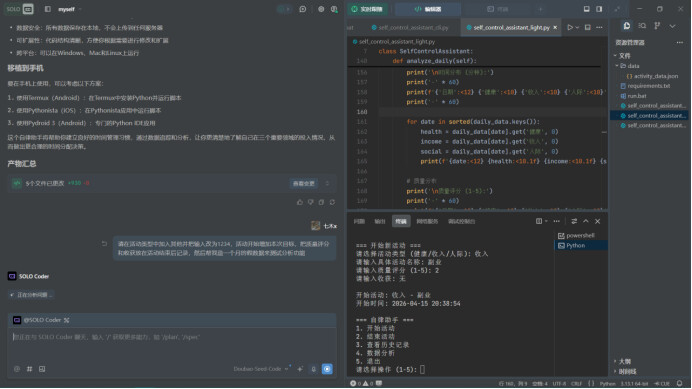
Task: Click the plus to add tool tab
Action: pyautogui.click(x=540, y=9)
